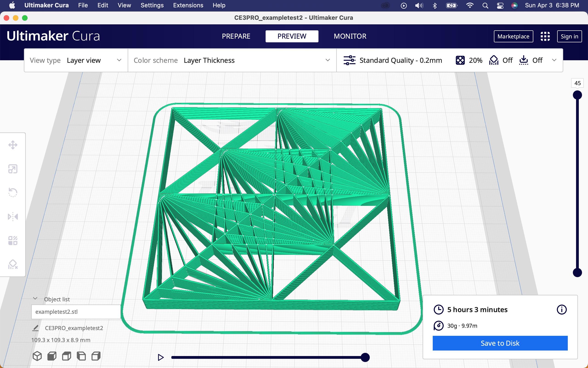Switch to left side view cube icon
The width and height of the screenshot is (588, 368).
pyautogui.click(x=81, y=356)
